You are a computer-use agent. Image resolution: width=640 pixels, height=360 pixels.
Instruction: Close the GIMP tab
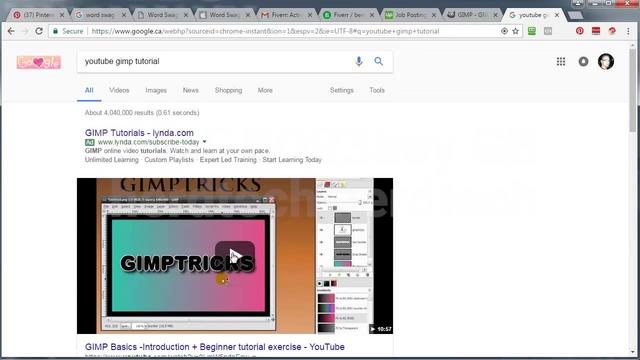(x=495, y=15)
